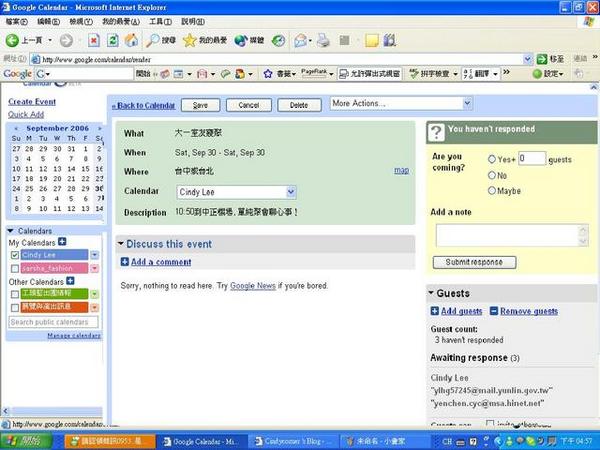Open green calendar options arrow
The image size is (600, 450).
point(95,294)
